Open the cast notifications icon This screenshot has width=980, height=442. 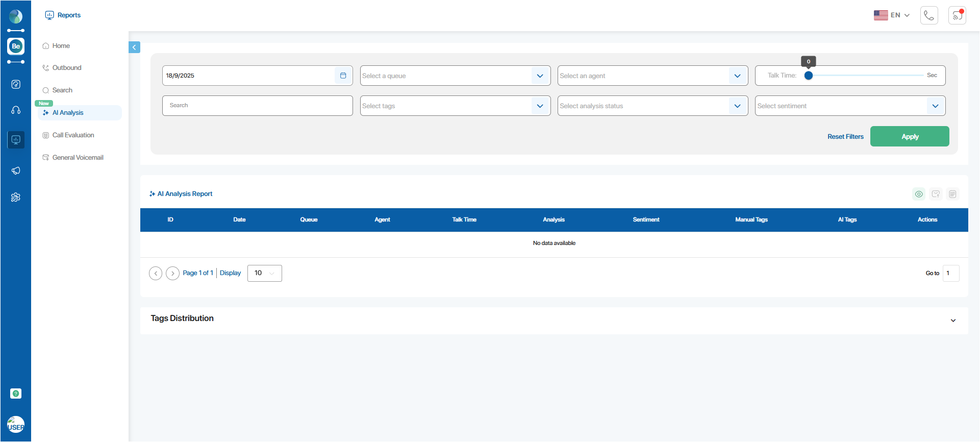(957, 15)
